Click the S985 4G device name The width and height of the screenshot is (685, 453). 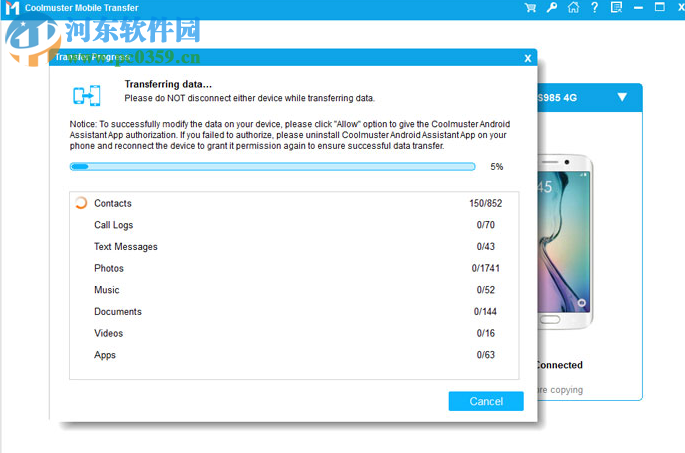click(x=557, y=98)
